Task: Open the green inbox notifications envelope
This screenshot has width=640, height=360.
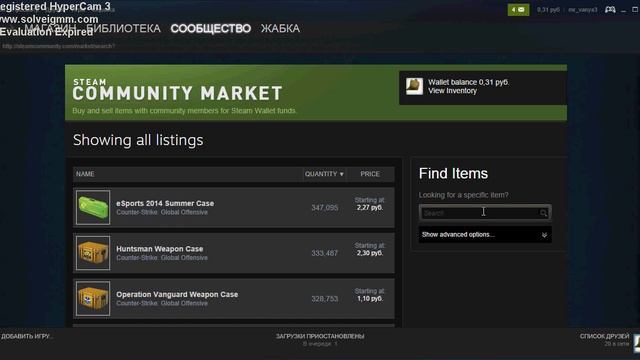Action: click(518, 9)
